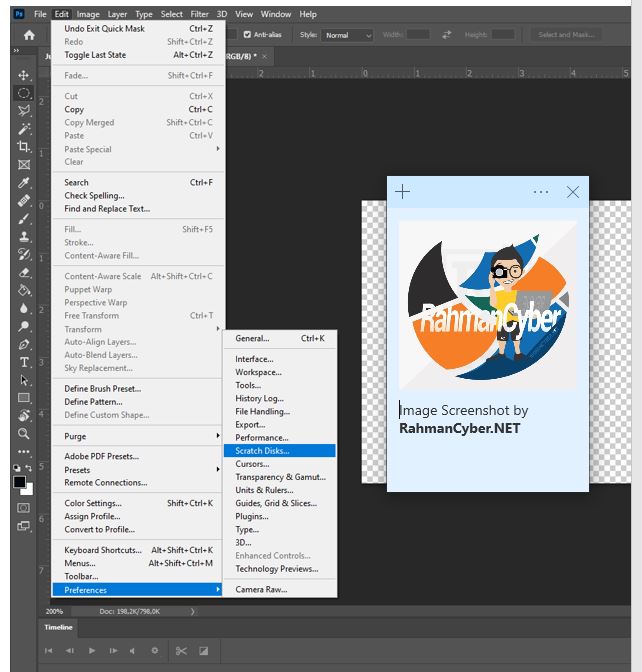Viewport: 642px width, 672px height.
Task: Click the background color swatch
Action: click(29, 489)
